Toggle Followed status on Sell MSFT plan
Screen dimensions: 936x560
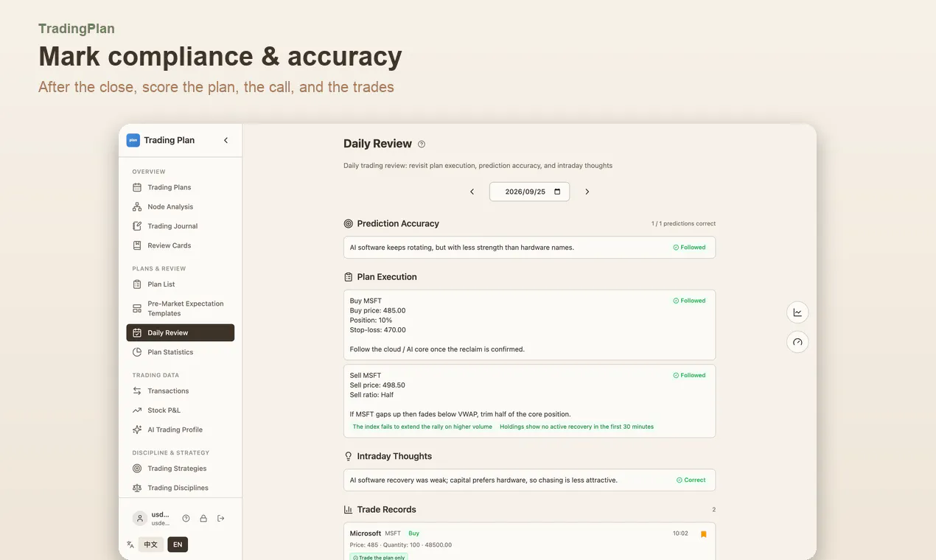point(689,375)
